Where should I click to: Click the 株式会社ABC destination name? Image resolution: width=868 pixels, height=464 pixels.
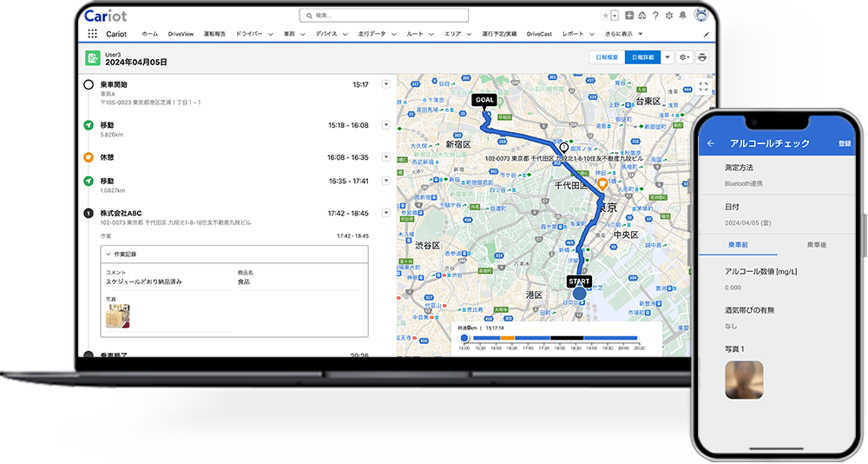(121, 213)
